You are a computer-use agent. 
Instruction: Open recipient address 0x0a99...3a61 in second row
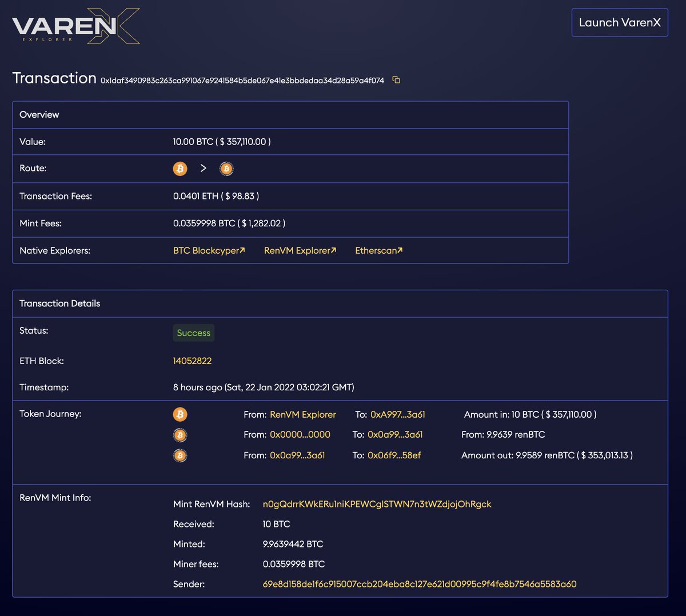tap(395, 434)
